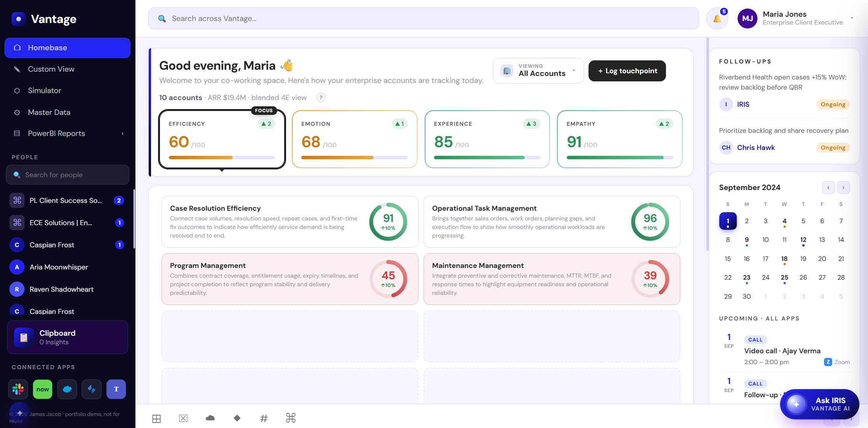Open the IRIS follow-up link
The image size is (868, 428).
click(743, 104)
